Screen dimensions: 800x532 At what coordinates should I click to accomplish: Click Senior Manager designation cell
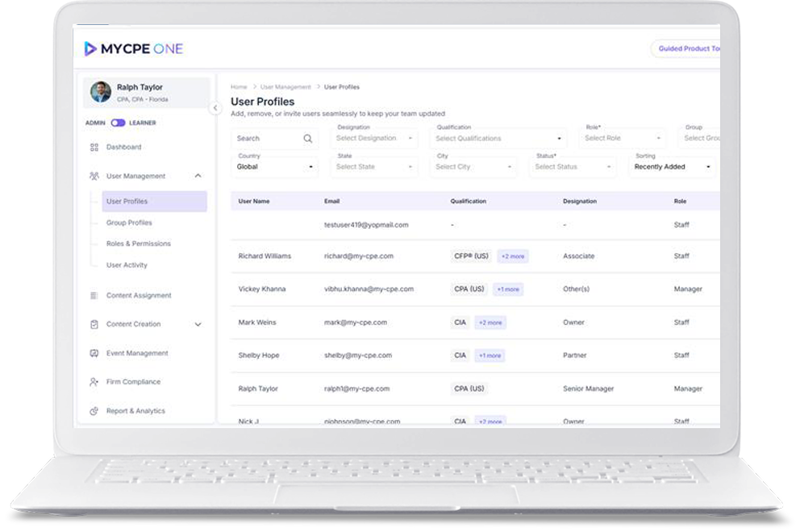[588, 389]
